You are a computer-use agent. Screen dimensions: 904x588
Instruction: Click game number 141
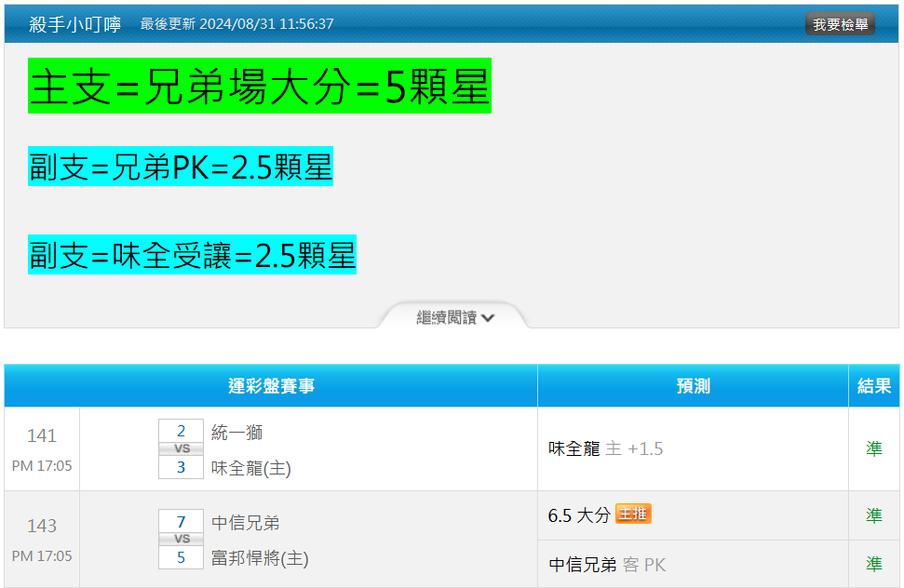[x=42, y=435]
